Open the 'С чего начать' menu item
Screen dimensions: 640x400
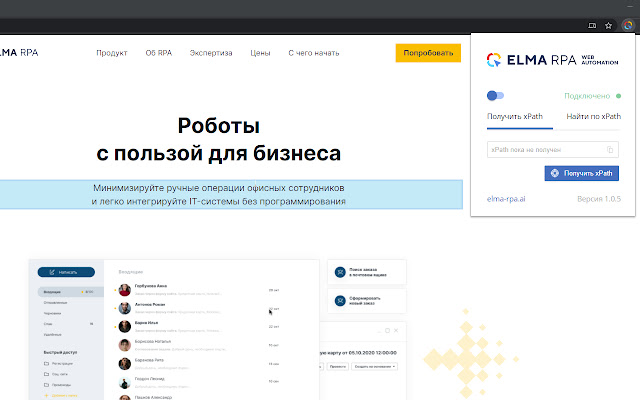click(x=314, y=53)
